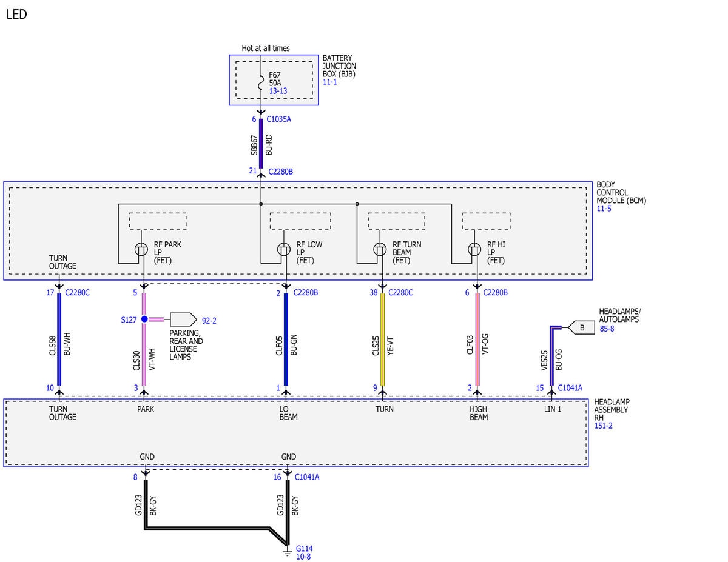Follow the 92-2 parking lamps link
Screen dimensions: 728x562
click(x=210, y=319)
